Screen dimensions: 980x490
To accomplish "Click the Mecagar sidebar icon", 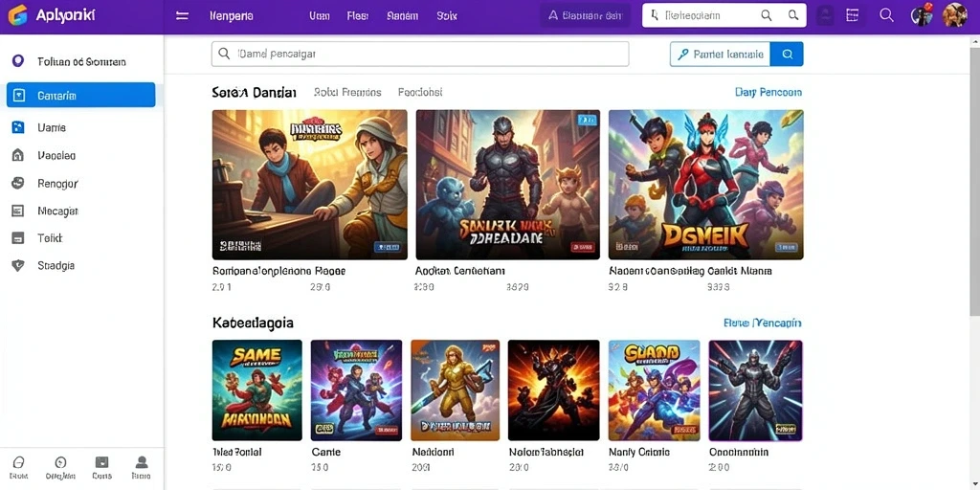I will (x=18, y=211).
